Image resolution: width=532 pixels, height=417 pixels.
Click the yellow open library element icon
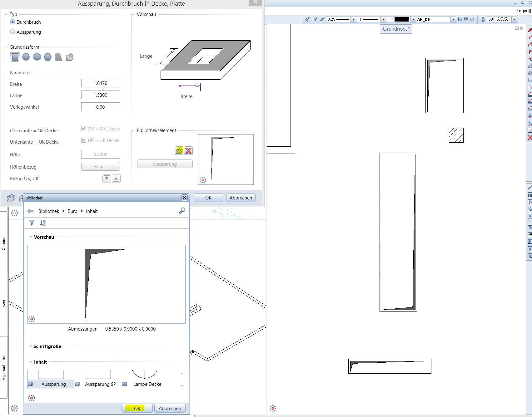coord(179,151)
